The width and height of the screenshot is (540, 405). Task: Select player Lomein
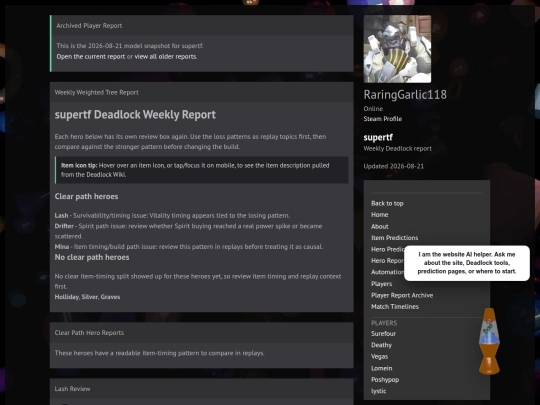pos(382,368)
